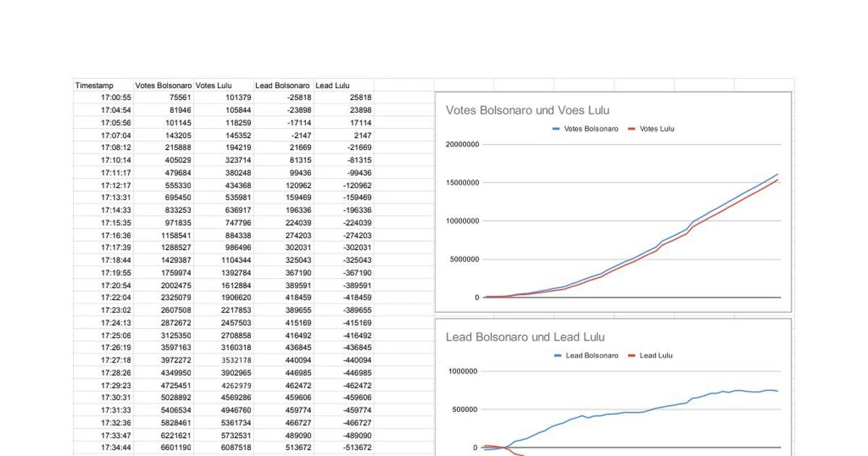Click the Votes Bolsonaro legend entry in chart
Image resolution: width=868 pixels, height=456 pixels.
click(585, 129)
